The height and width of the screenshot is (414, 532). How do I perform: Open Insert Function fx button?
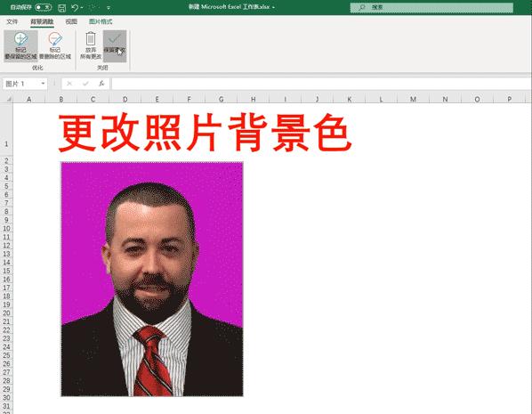coord(101,84)
